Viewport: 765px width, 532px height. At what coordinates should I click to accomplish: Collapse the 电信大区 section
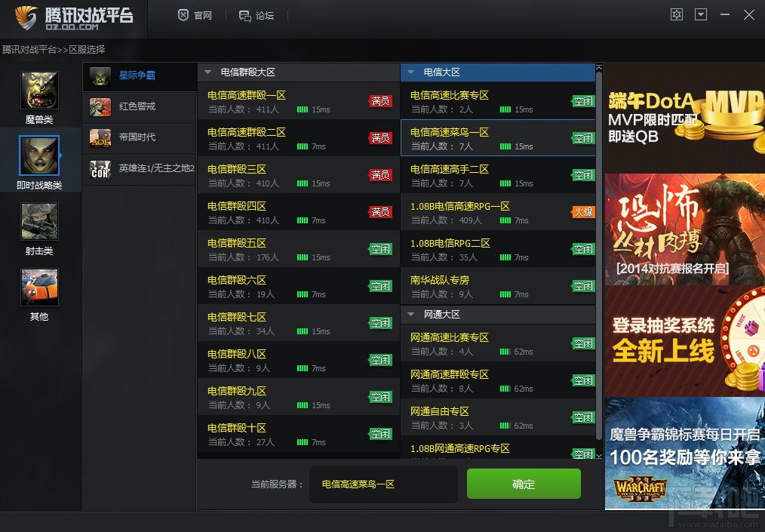click(x=411, y=72)
